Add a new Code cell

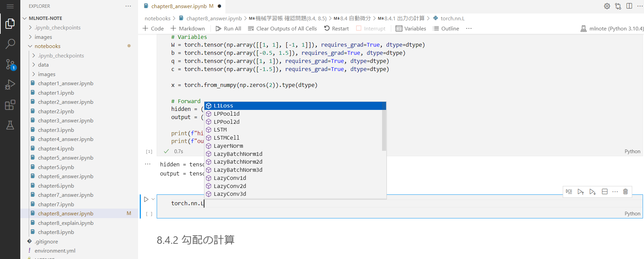[x=153, y=28]
